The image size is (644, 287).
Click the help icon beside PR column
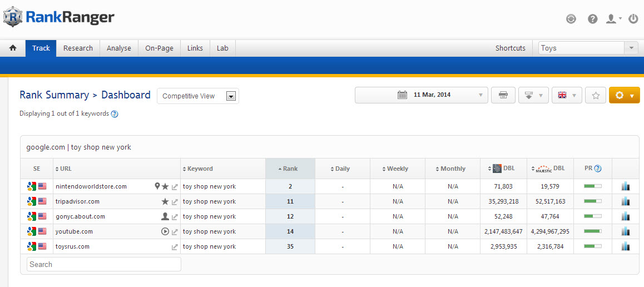598,169
